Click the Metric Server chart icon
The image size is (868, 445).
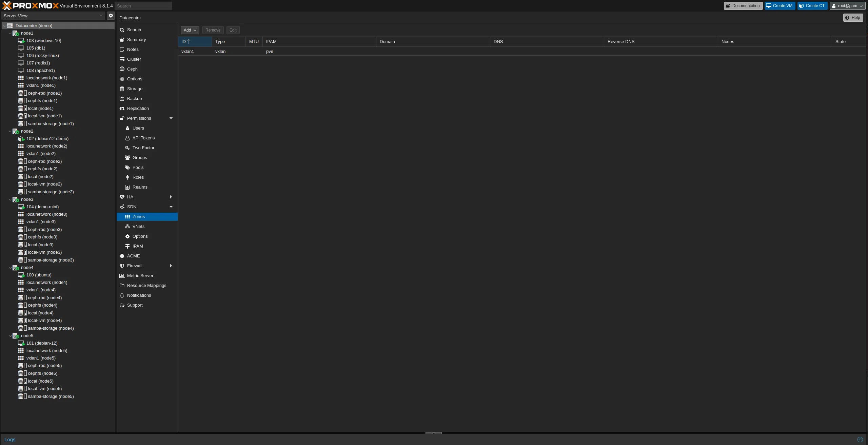pos(122,276)
